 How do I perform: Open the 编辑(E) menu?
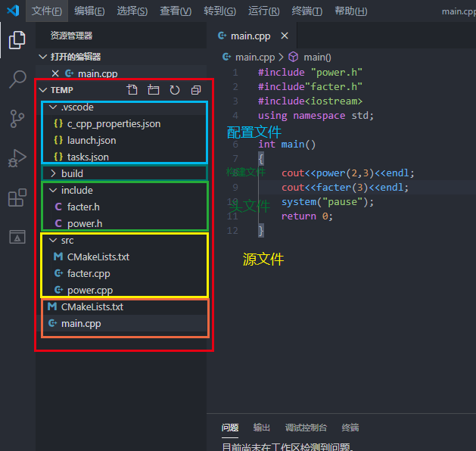89,11
